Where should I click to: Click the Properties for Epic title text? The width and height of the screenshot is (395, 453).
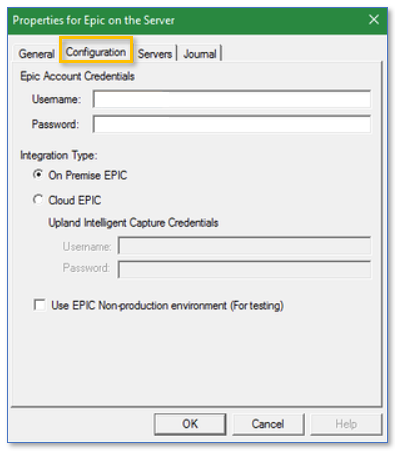[x=94, y=20]
